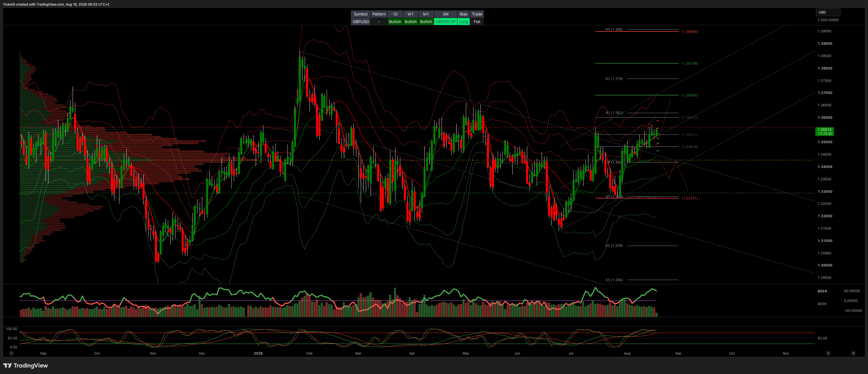Click the May label on time axis
This screenshot has width=868, height=374.
466,353
